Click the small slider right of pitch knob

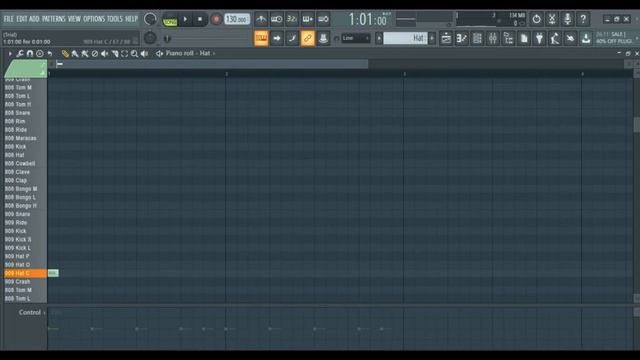coord(167,38)
